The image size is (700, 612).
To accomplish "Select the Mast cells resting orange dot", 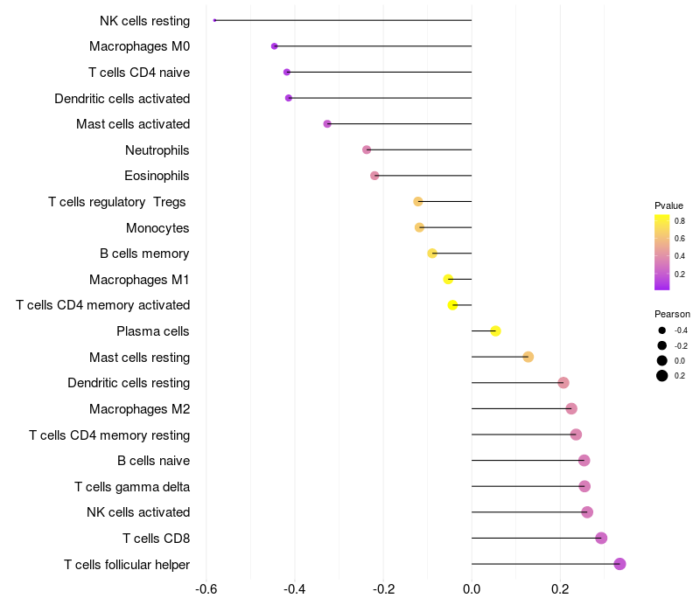I will click(528, 357).
